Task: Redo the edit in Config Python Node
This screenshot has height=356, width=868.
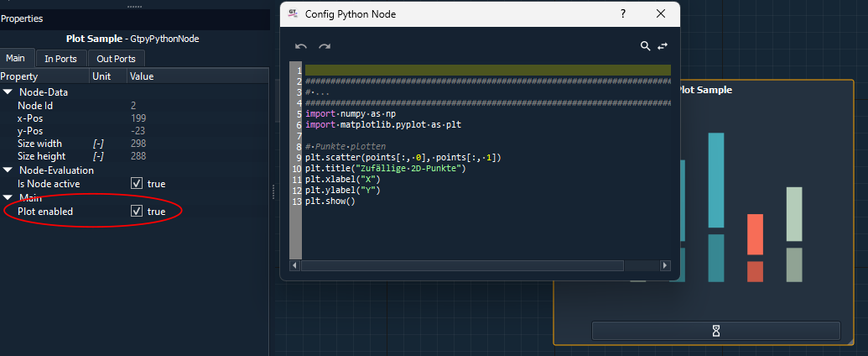Action: [x=325, y=46]
